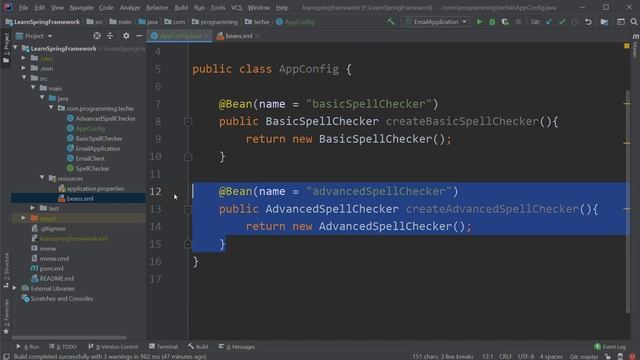Expand External Libraries node
Screen dimensions: 640x360
tap(15, 288)
